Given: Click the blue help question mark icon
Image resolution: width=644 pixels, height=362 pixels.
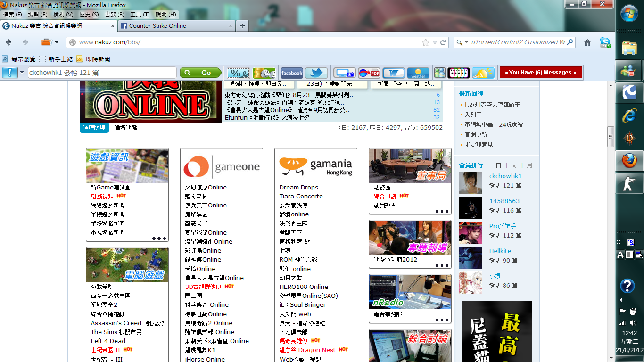Looking at the screenshot, I should [x=627, y=286].
